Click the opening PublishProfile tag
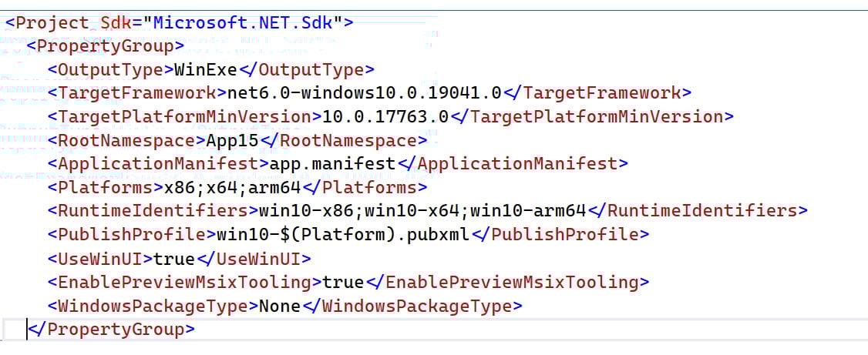 pos(132,234)
